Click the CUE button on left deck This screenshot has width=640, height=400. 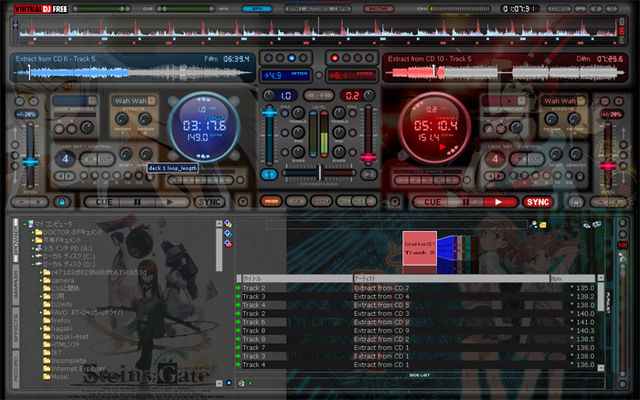point(104,202)
